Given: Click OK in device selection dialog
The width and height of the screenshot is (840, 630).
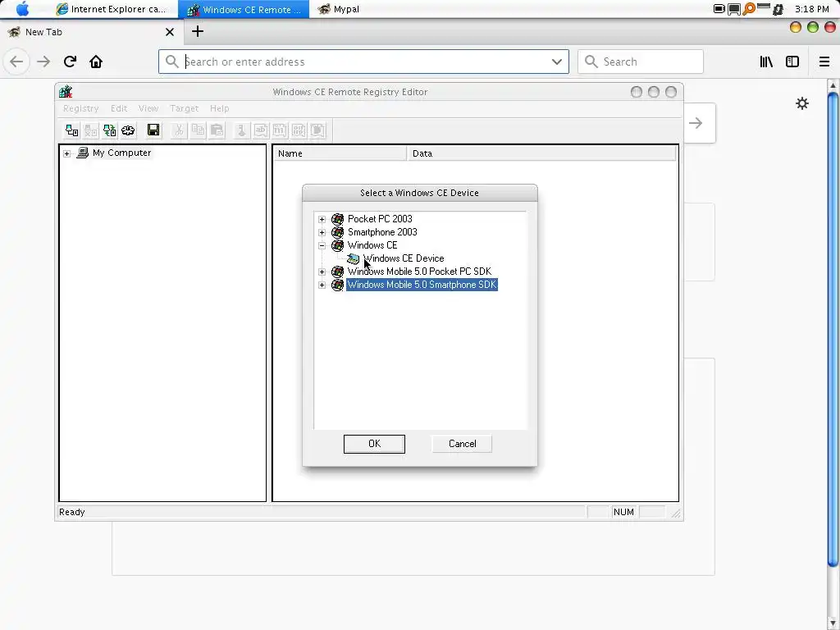Looking at the screenshot, I should click(374, 444).
